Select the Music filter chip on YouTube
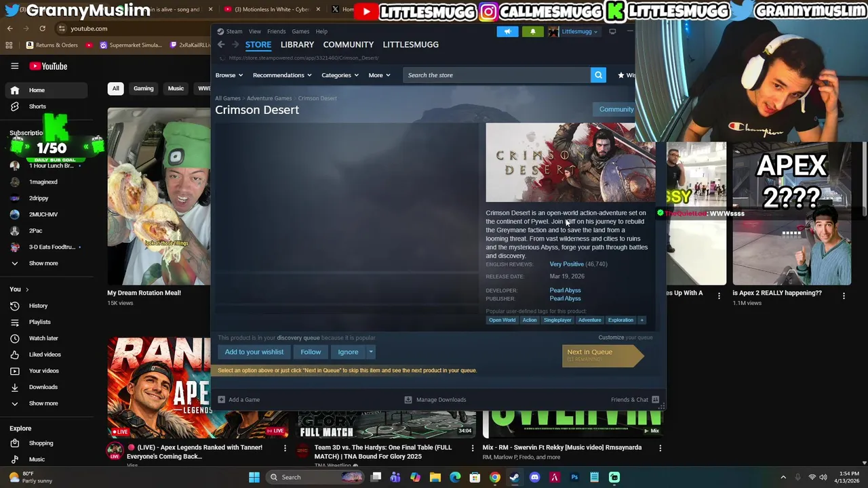This screenshot has width=868, height=488. (176, 88)
